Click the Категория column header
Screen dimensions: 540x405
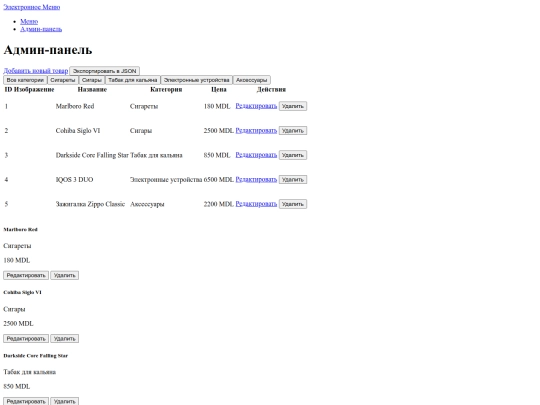pos(166,90)
